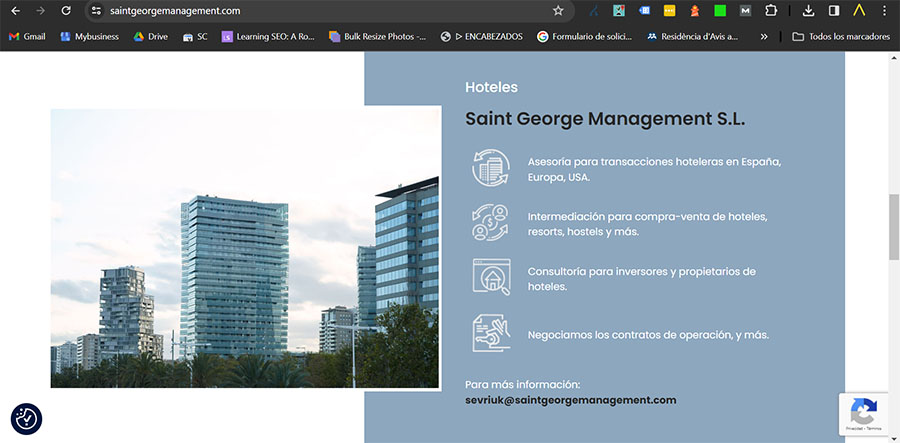Show browser downloads
Viewport: 900px width, 443px height.
pos(808,10)
